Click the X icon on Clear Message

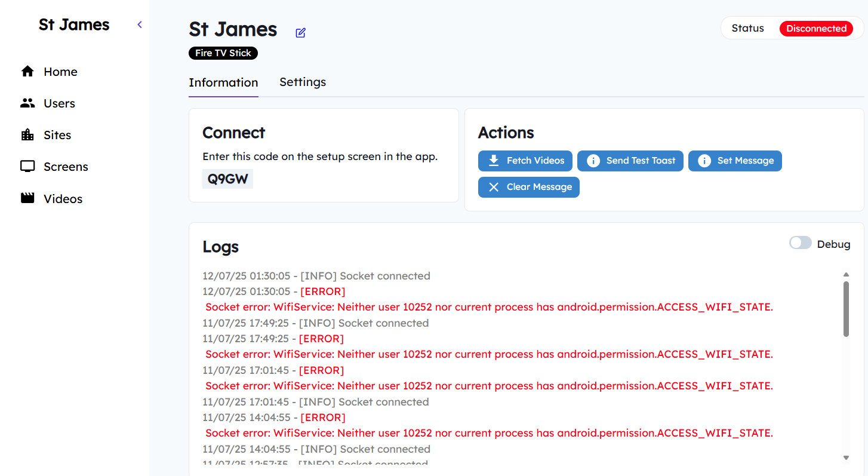[494, 187]
